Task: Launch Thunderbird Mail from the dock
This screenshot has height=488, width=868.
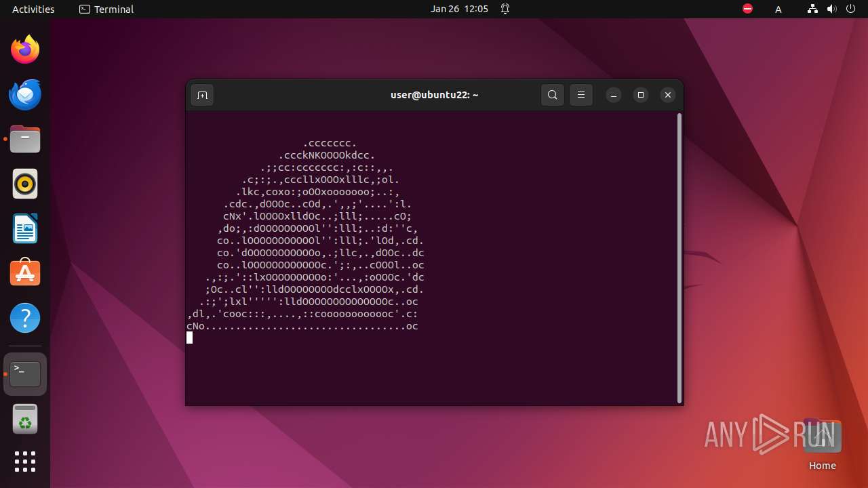Action: pyautogui.click(x=25, y=94)
